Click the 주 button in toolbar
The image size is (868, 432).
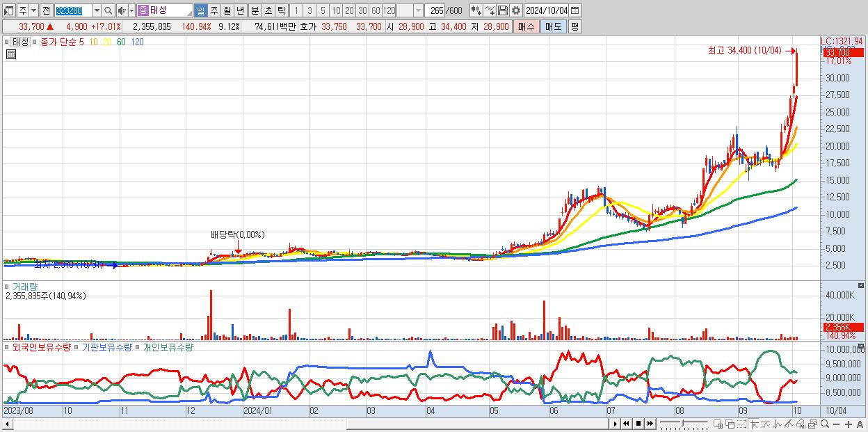[23, 10]
